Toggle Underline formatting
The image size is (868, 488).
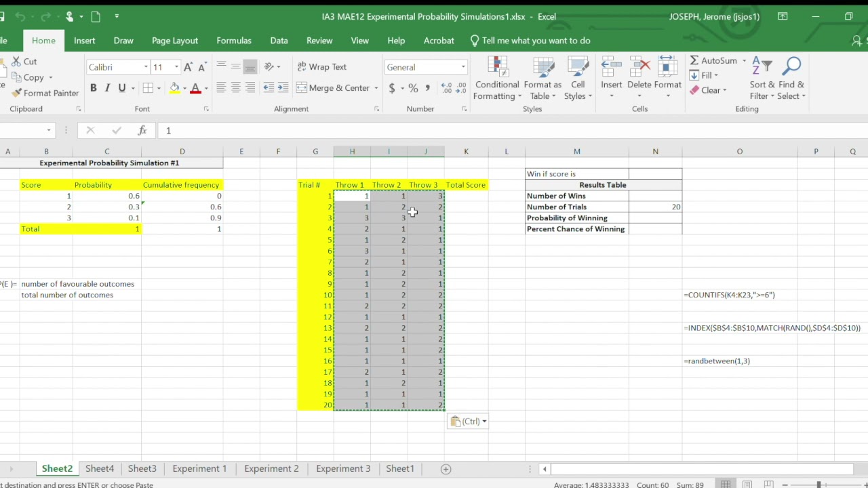point(122,88)
